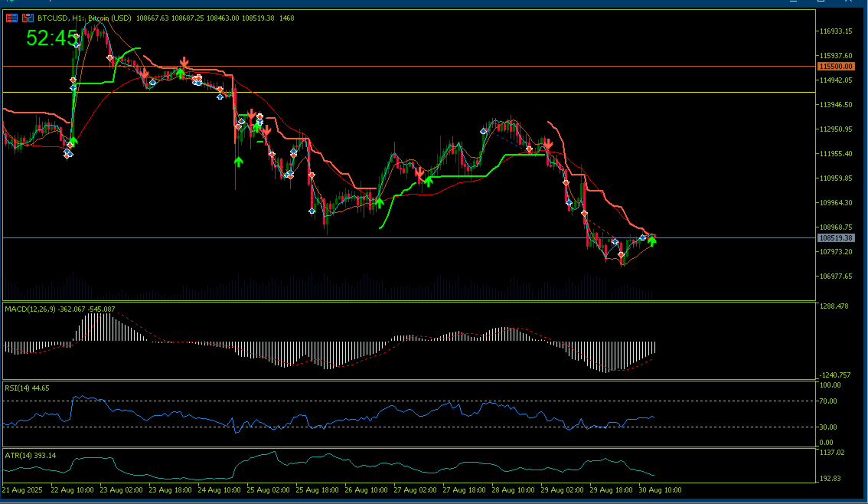Select the ATR(14) 393.14 indicator label
Screen dimensions: 868x504
31,456
